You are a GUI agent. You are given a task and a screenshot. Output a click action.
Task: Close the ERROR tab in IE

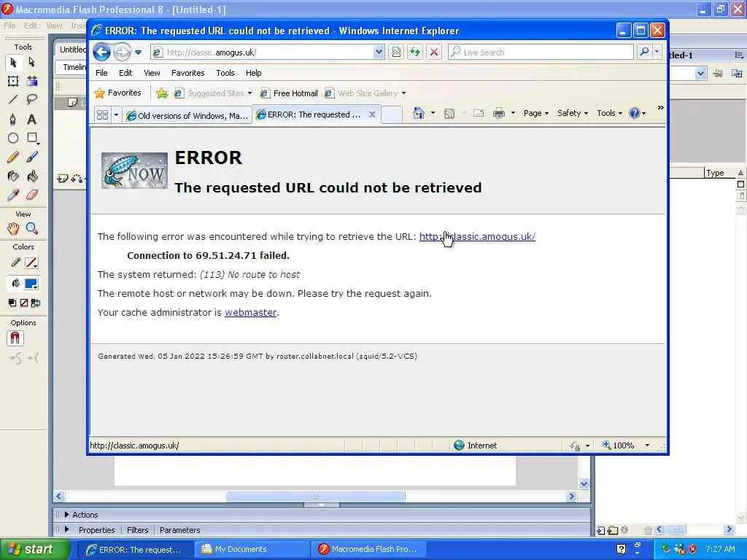click(x=372, y=114)
